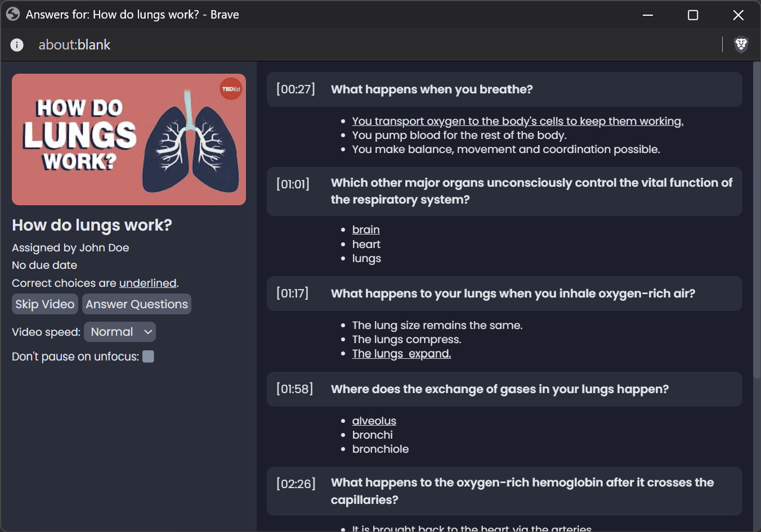Click the underlined 'underlined' text in sidebar
Screen dimensions: 761x532
pyautogui.click(x=147, y=283)
